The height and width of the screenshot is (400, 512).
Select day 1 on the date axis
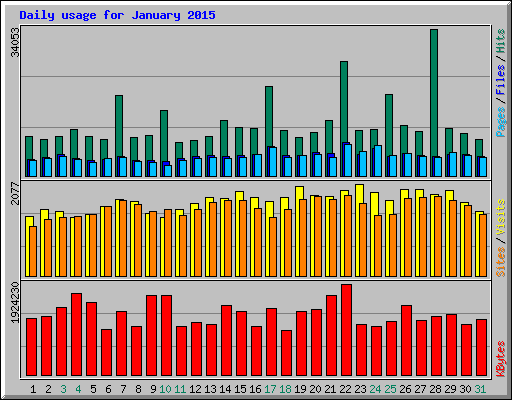pos(33,389)
